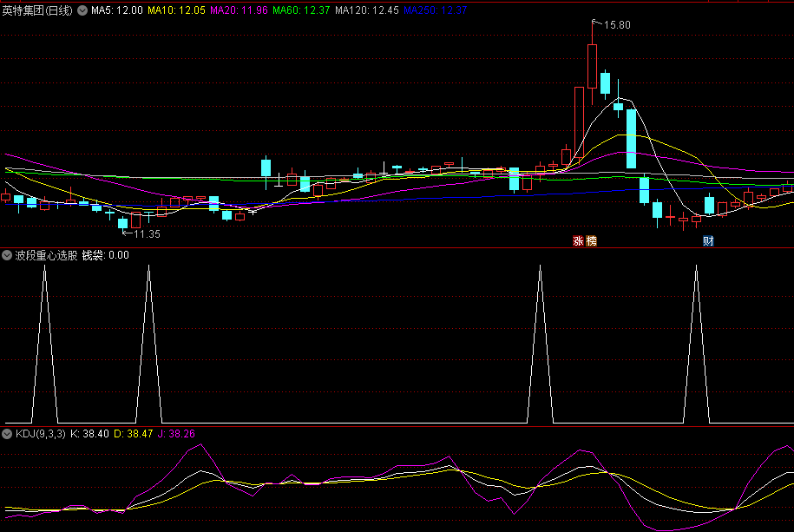This screenshot has height=532, width=794.
Task: Open the KDJ(9,3,3) indicator dropdown
Action: click(7, 434)
